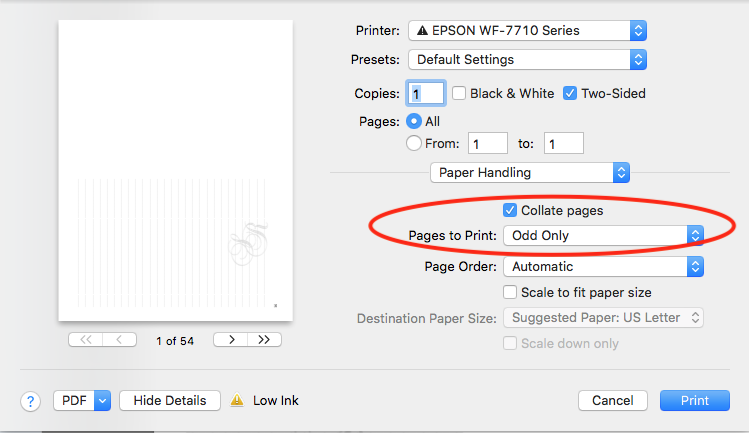Screen dimensions: 749x433
Task: Click the Low Ink warning icon
Action: pos(237,400)
